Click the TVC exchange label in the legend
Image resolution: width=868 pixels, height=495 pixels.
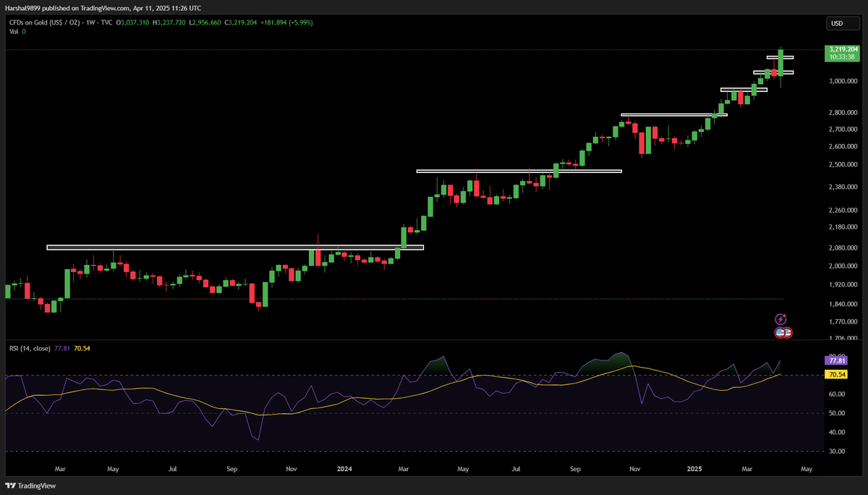point(105,22)
